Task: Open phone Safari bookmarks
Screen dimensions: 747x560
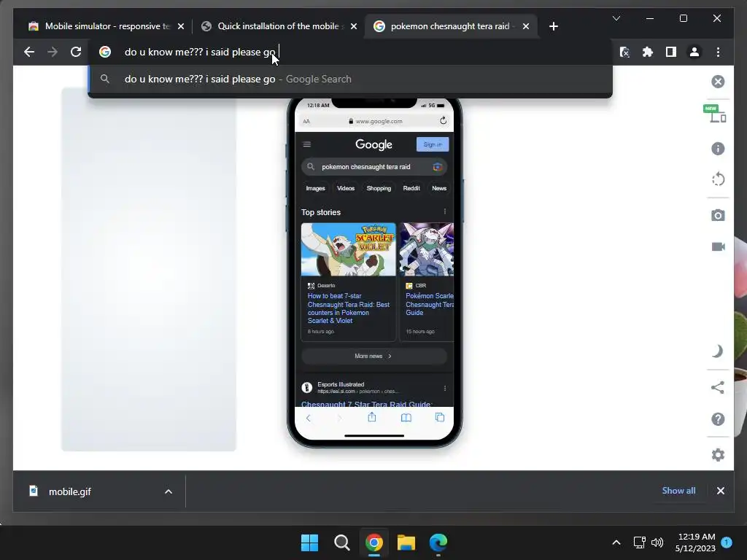Action: 406,418
